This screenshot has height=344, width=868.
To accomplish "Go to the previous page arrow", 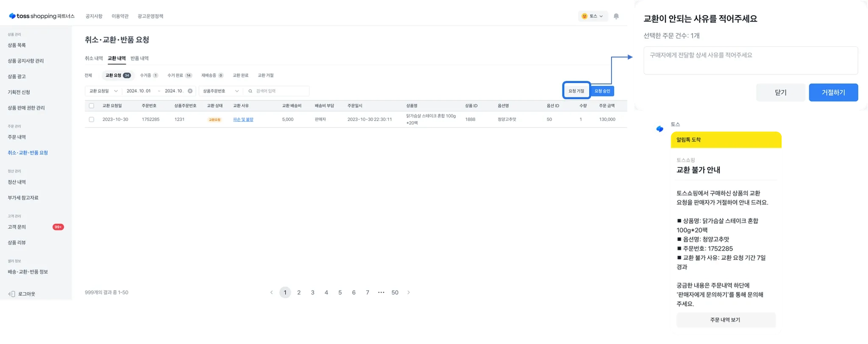I will [271, 293].
